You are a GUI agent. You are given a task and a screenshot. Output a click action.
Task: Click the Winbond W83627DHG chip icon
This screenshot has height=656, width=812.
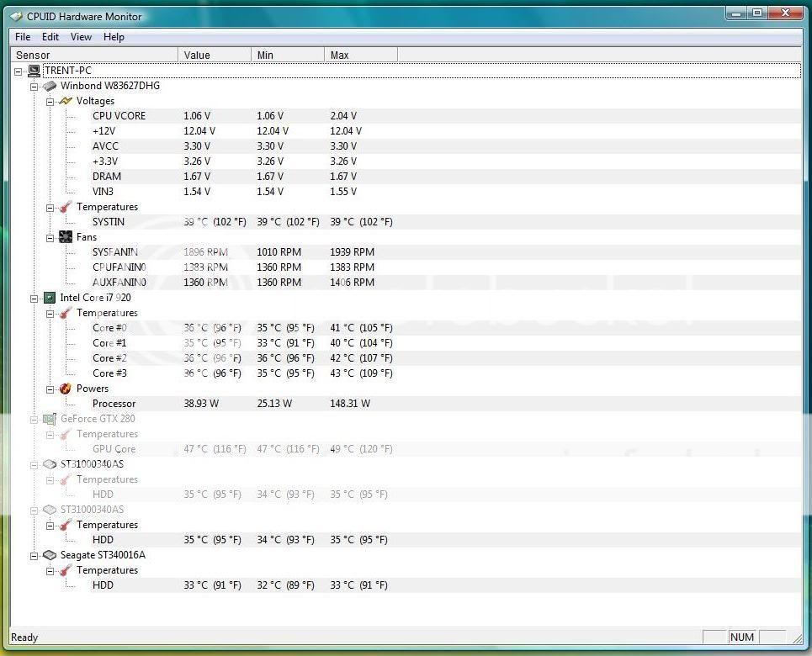50,86
